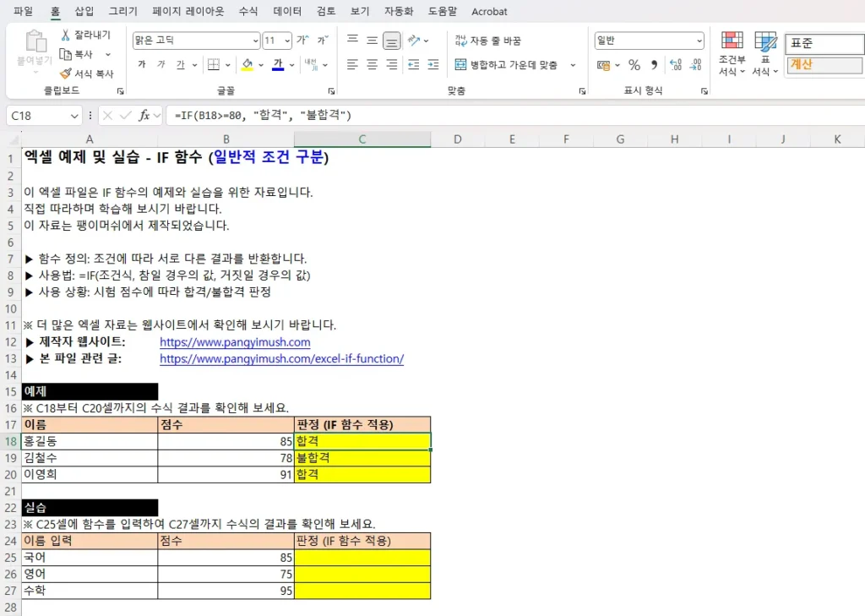The width and height of the screenshot is (865, 616).
Task: Open font name dropdown 맑은 고딕
Action: pos(255,41)
